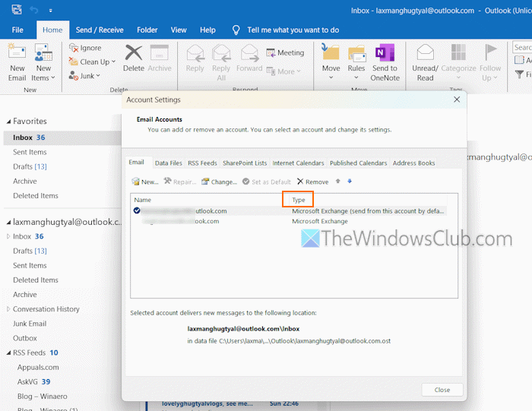Image resolution: width=532 pixels, height=411 pixels.
Task: Move selected account up arrow
Action: tap(338, 181)
